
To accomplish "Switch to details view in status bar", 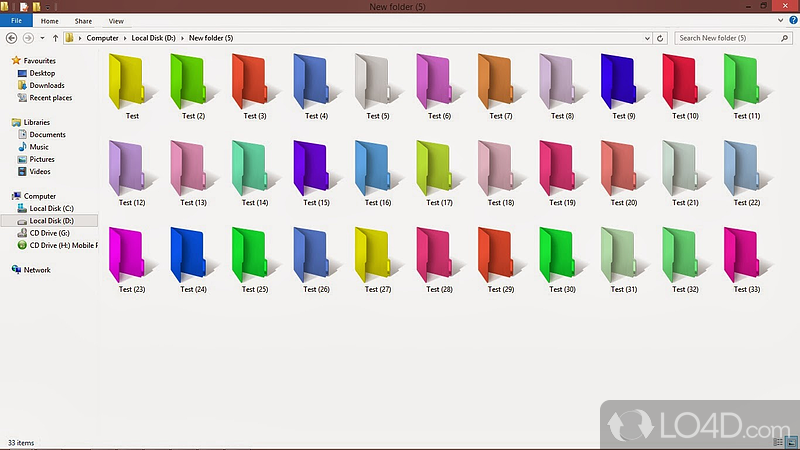I will pos(778,441).
